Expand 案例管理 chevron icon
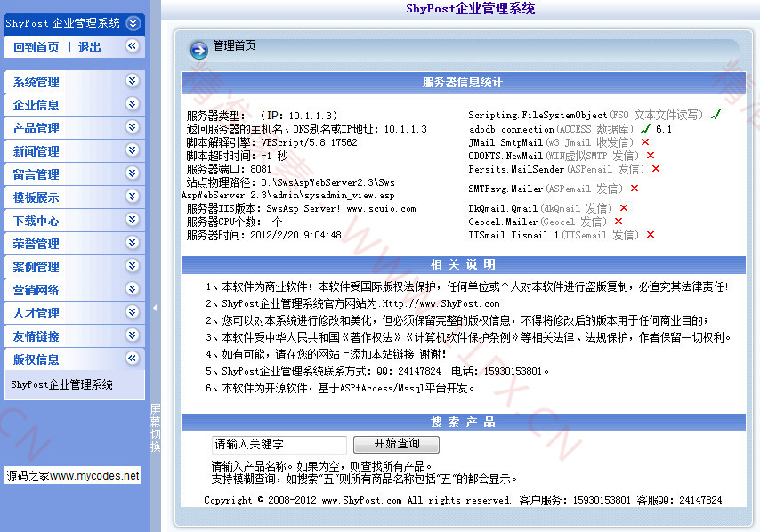 click(133, 265)
